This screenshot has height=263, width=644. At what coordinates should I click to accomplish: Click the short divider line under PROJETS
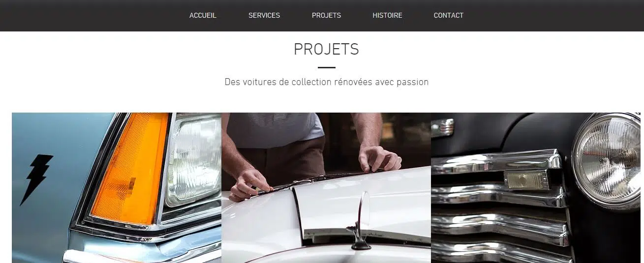[326, 67]
